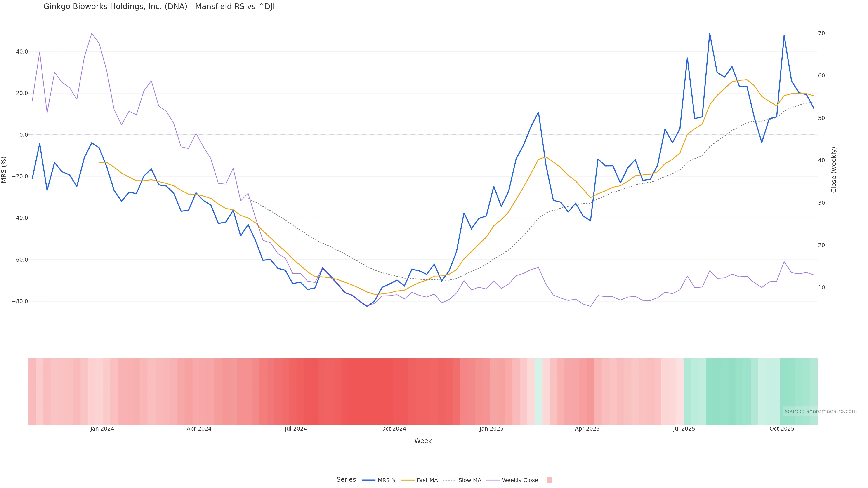
Task: Toggle the Fast MA legend label
Action: click(x=427, y=480)
